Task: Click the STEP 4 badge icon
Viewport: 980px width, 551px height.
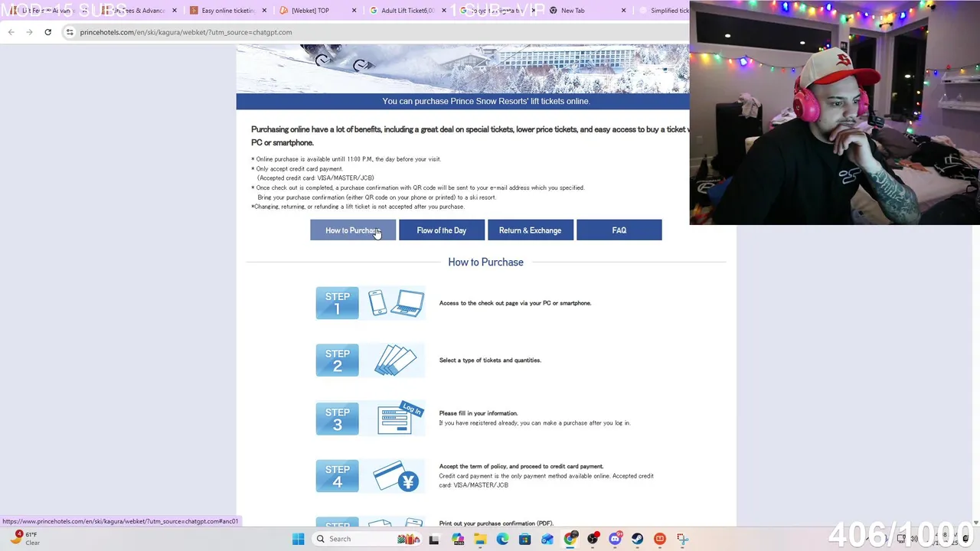Action: pyautogui.click(x=337, y=476)
